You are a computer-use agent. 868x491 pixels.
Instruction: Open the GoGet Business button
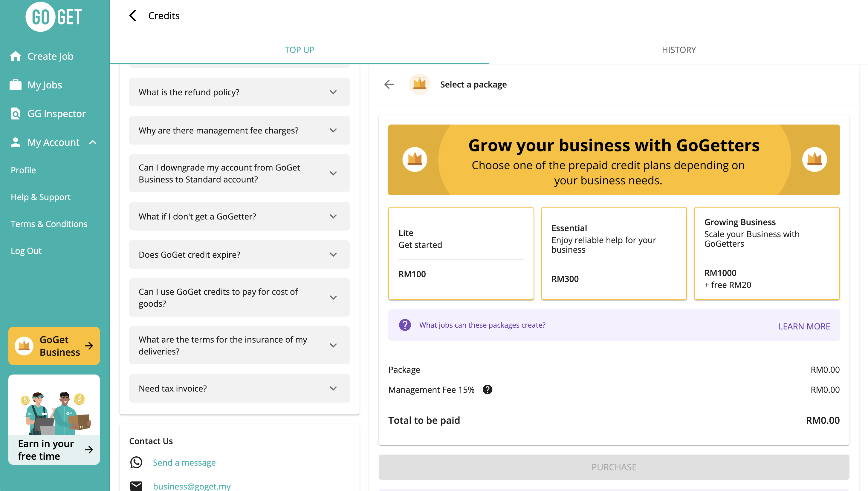click(x=54, y=346)
